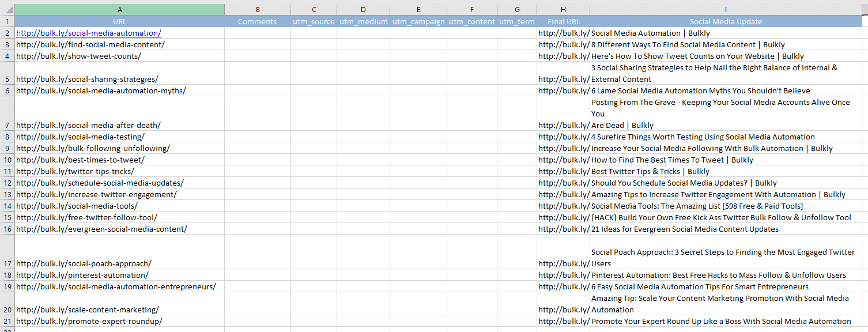Select '6 Easy Social Media Automation Tips' cell
Viewport: 868px width, 332px height.
pos(726,286)
